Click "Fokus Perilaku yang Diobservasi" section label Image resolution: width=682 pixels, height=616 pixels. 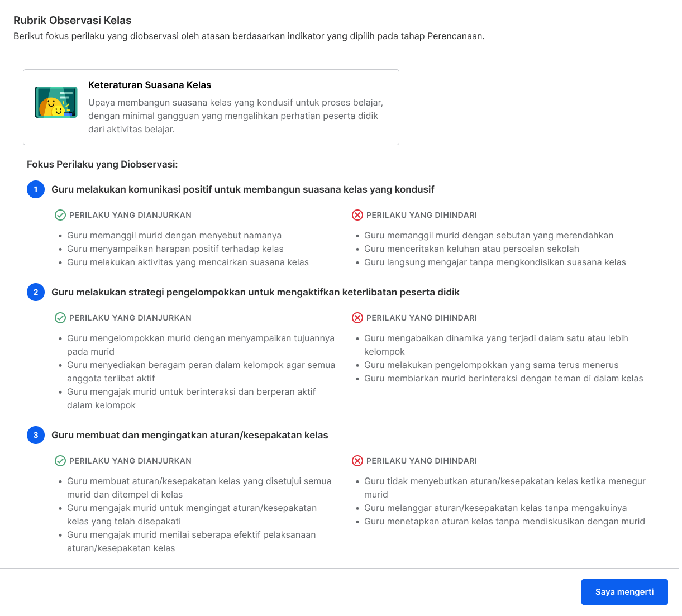[102, 165]
